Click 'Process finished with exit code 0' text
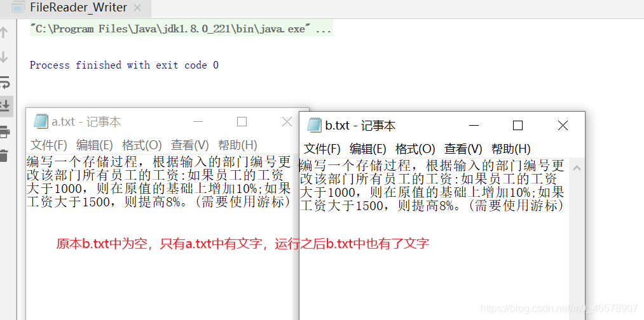Screen dimensions: 644x320 (124, 65)
